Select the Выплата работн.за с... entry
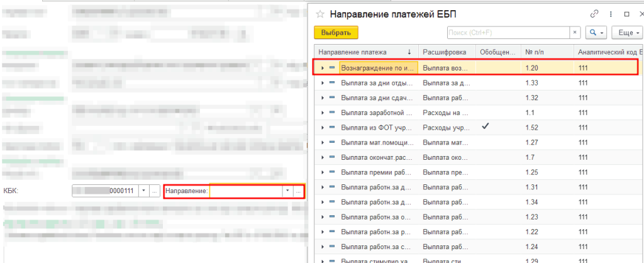Screen dimensions: 644x263 click(x=377, y=246)
